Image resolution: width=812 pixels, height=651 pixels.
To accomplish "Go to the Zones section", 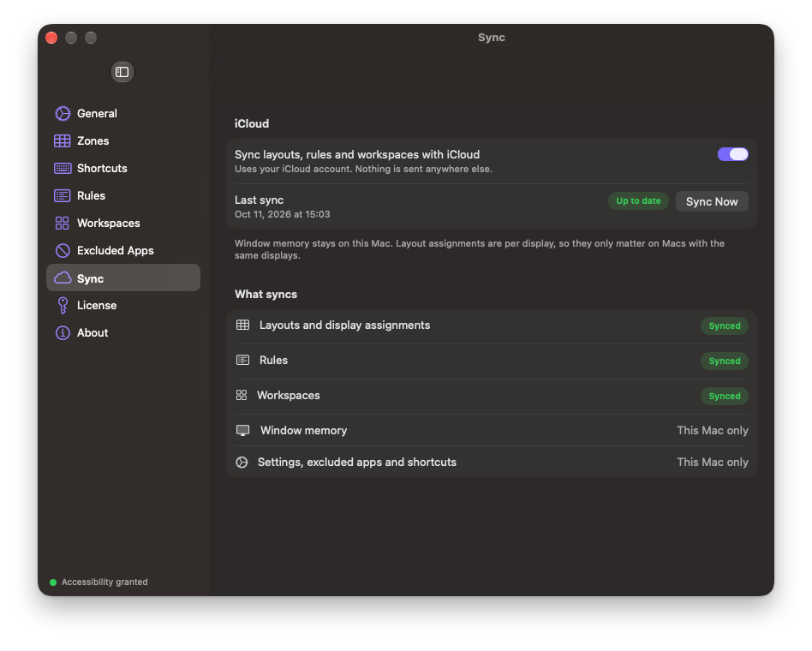I will pos(123,140).
